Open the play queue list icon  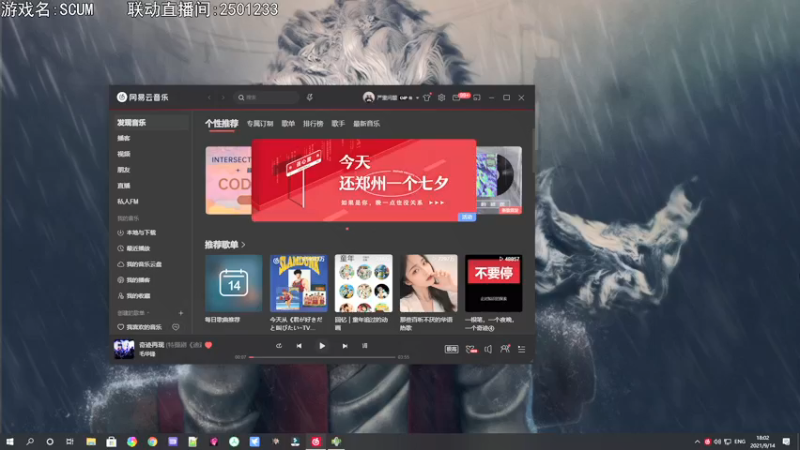pyautogui.click(x=521, y=349)
